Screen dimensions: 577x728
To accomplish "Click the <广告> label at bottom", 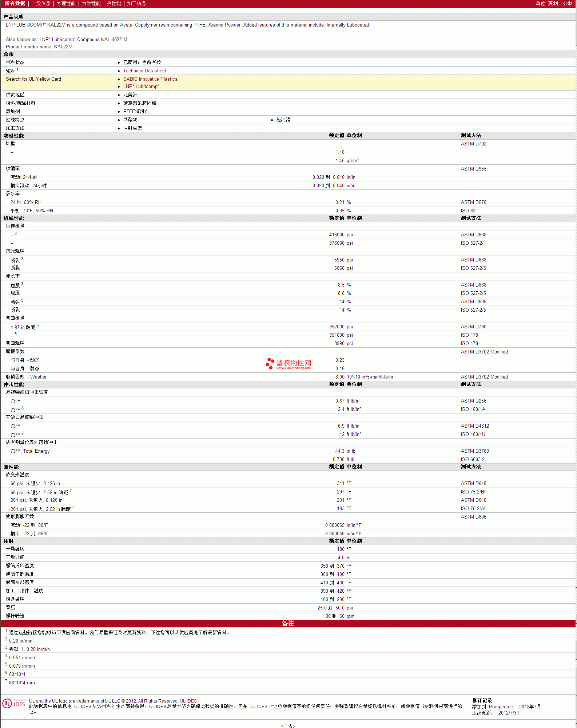I will [x=288, y=726].
